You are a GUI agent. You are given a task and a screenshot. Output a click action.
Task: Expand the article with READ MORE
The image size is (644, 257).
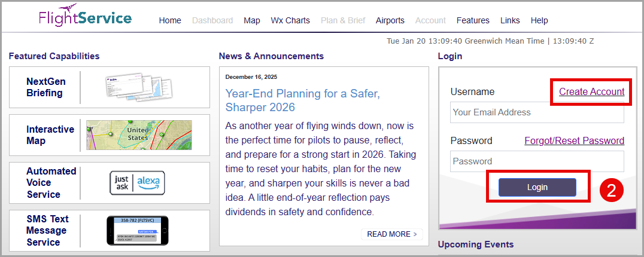click(392, 234)
